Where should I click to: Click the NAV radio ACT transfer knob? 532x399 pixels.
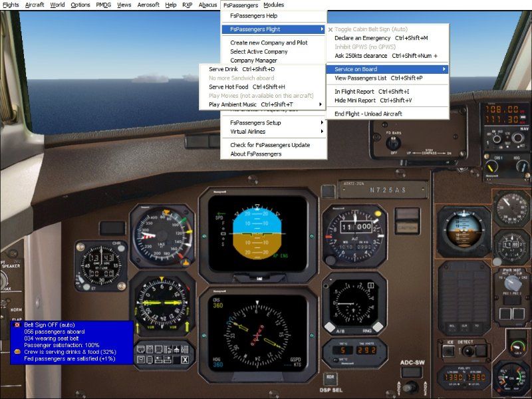518,138
